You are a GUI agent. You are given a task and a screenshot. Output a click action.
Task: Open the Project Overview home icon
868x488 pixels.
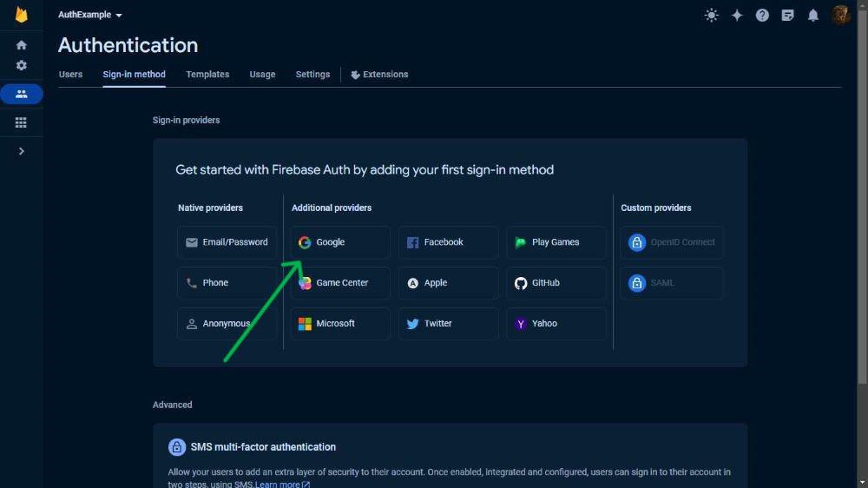coord(21,45)
